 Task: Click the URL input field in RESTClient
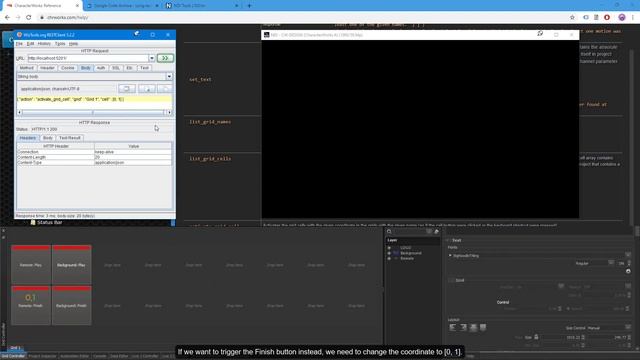[x=88, y=58]
